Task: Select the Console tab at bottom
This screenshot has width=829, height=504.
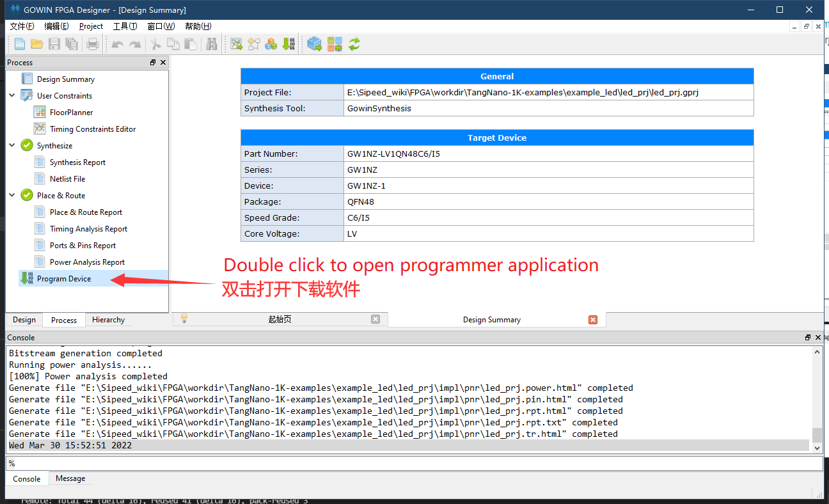Action: (27, 478)
